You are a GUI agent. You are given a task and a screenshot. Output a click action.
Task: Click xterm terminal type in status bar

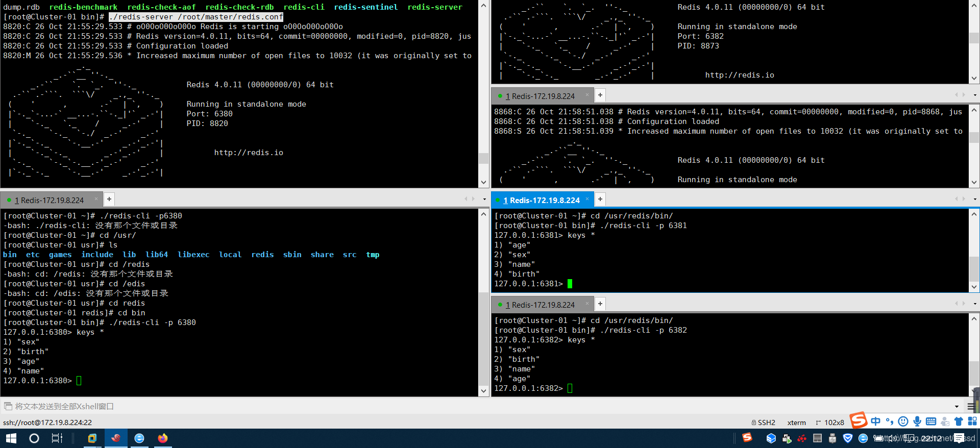(796, 422)
